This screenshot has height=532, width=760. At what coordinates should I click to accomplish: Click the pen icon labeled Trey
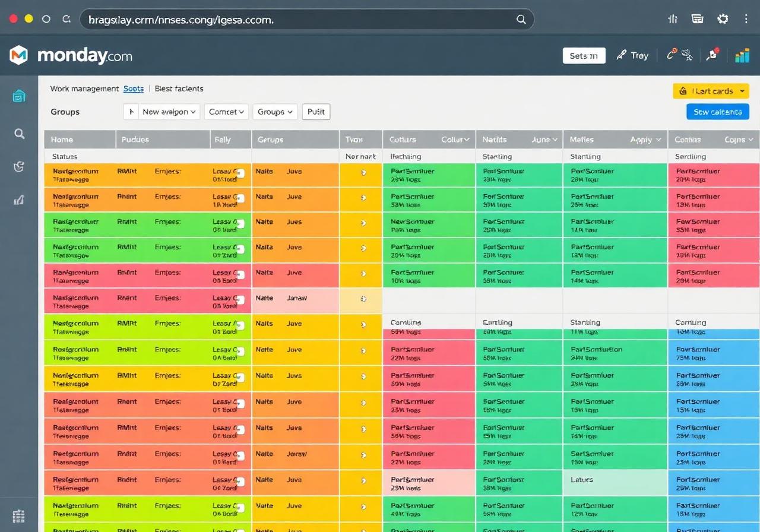tap(632, 55)
